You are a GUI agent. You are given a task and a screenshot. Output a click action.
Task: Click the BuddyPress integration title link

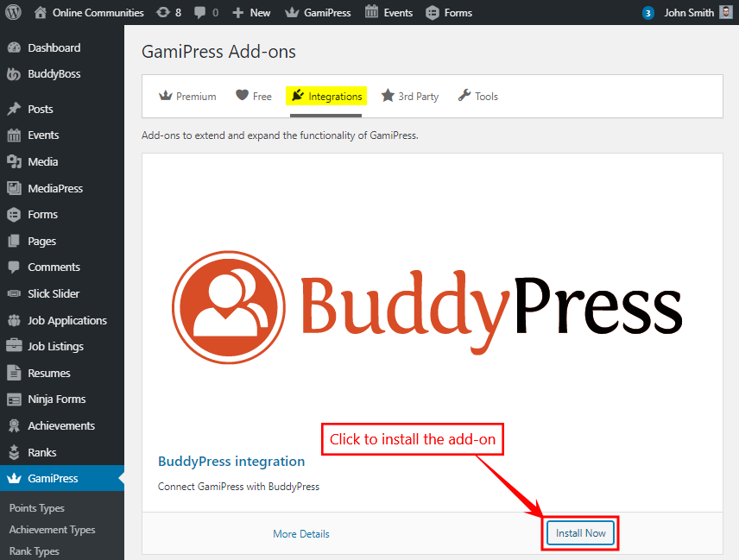(231, 461)
